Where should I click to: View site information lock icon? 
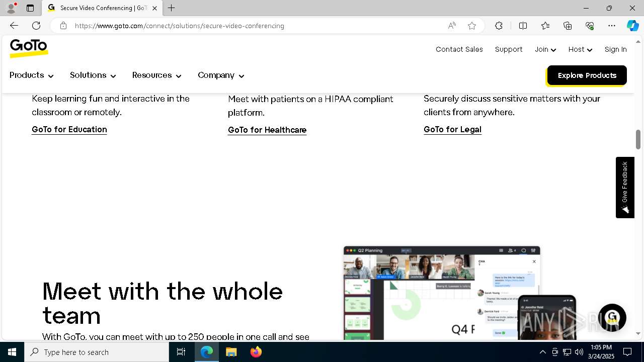63,26
